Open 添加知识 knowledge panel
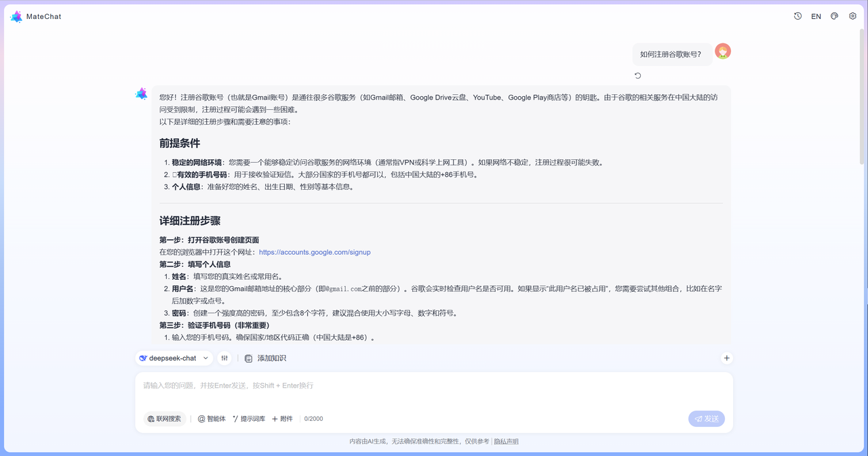The height and width of the screenshot is (456, 868). pos(267,358)
